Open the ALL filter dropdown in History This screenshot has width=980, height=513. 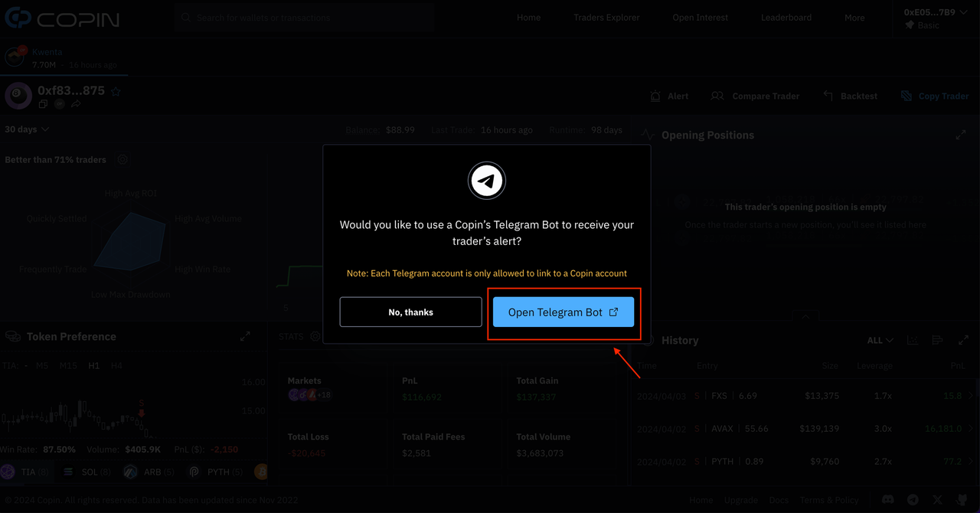[880, 340]
